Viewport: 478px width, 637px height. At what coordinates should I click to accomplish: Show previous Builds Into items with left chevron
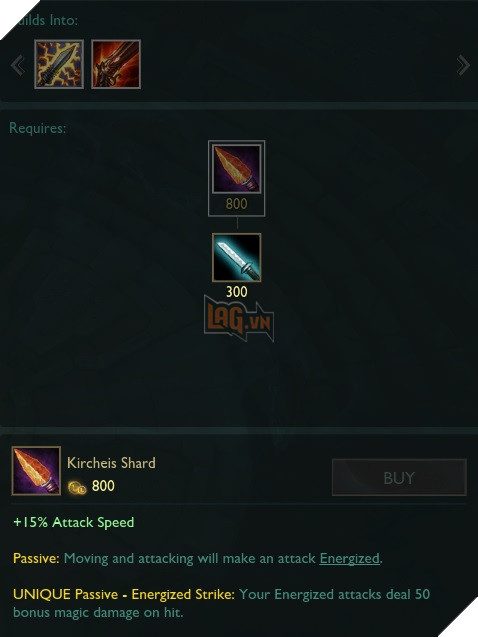pos(18,65)
